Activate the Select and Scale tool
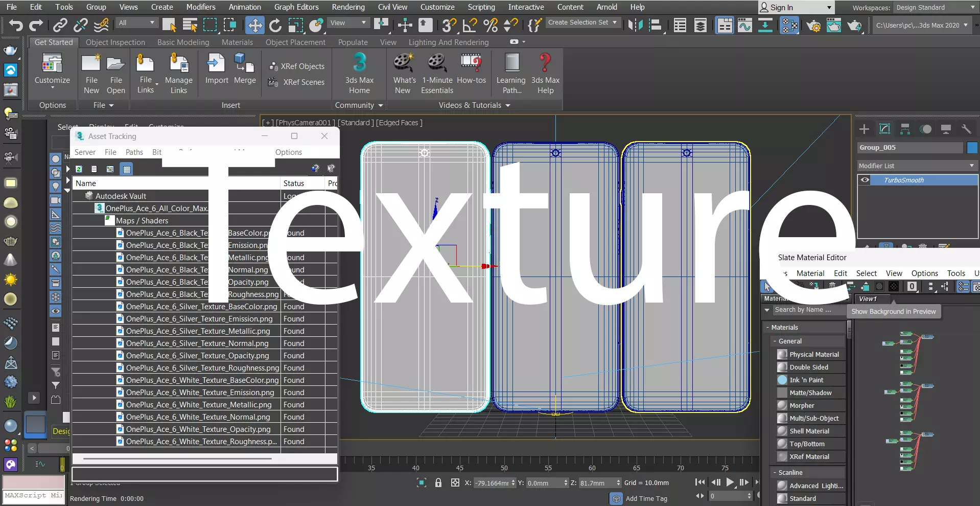Screen dimensions: 980x506 pos(296,25)
